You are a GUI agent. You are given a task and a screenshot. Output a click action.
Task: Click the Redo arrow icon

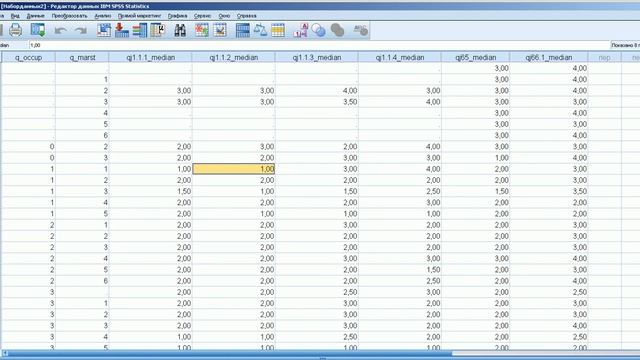(81, 31)
